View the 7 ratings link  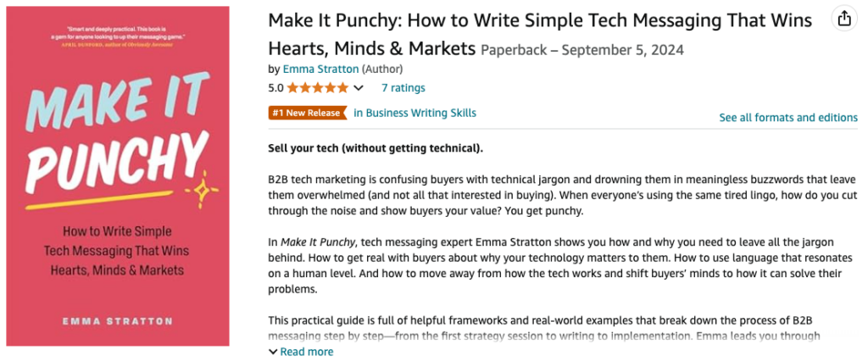point(403,87)
